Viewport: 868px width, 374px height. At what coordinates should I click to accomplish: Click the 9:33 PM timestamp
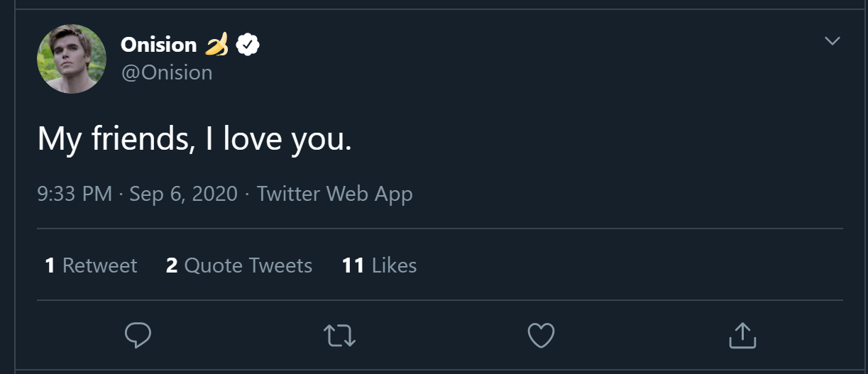click(x=75, y=194)
